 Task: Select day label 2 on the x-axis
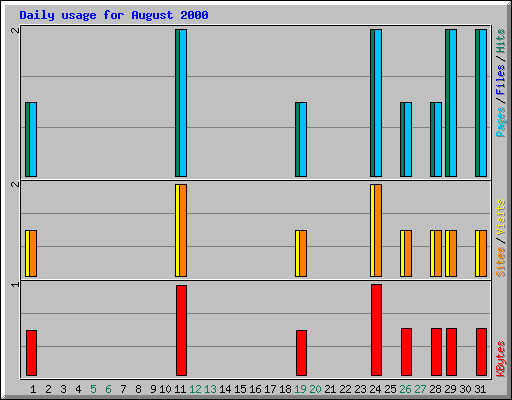click(x=48, y=389)
